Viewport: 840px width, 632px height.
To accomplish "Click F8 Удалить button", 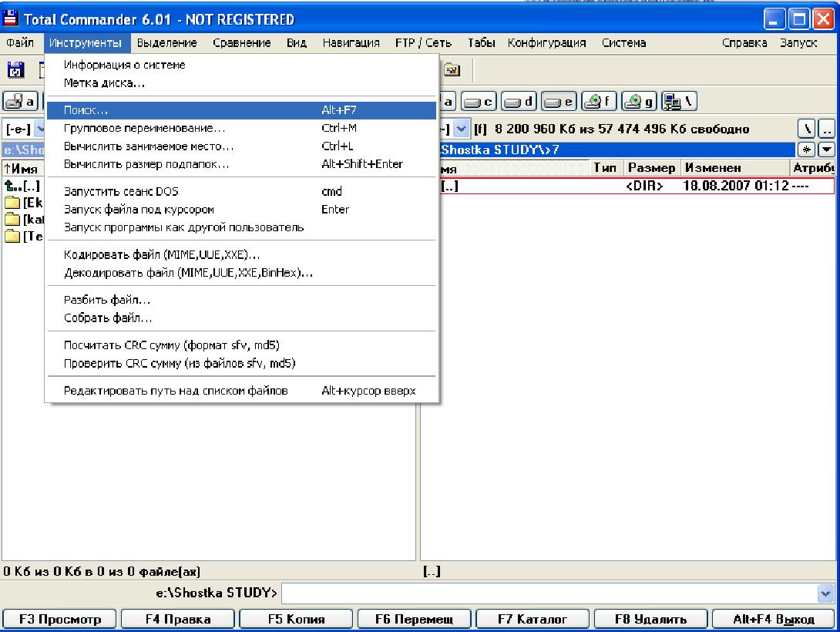I will 651,619.
